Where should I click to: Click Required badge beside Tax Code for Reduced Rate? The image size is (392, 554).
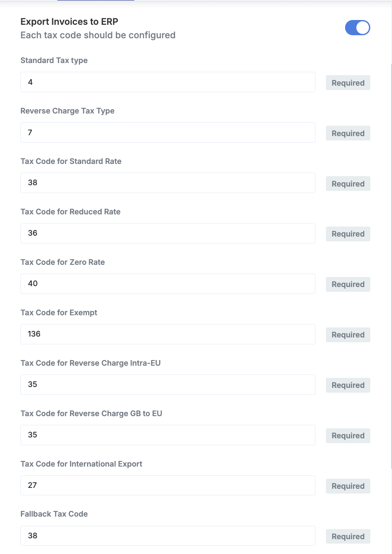click(x=348, y=234)
